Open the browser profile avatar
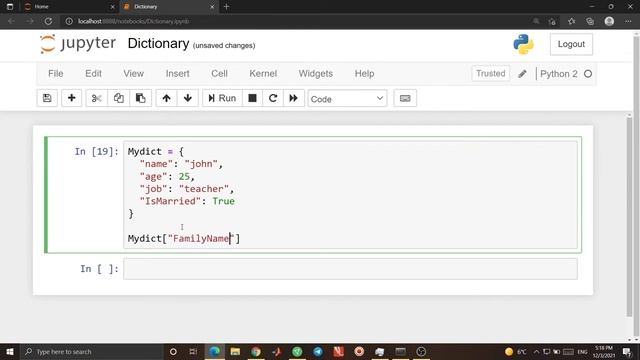 coord(609,21)
